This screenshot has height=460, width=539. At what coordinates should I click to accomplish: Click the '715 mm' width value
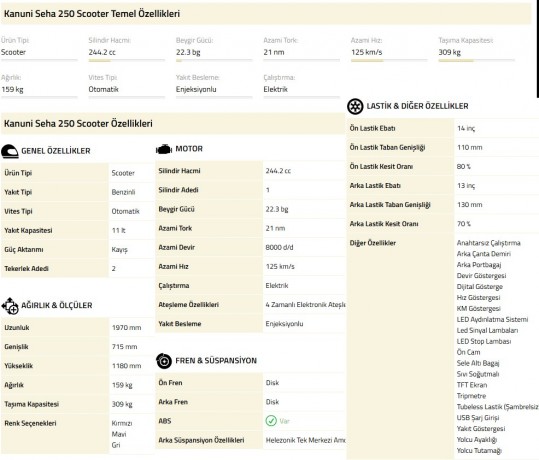(x=124, y=347)
